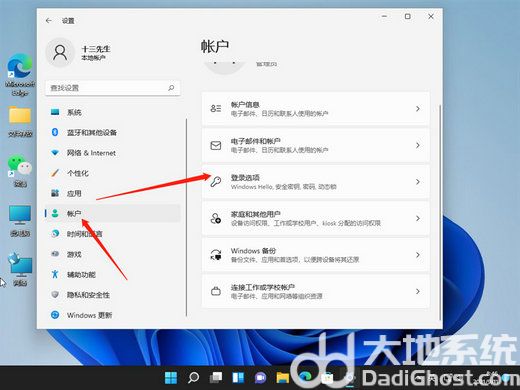Click the green 帐户 person icon
520x390 pixels.
(x=55, y=213)
